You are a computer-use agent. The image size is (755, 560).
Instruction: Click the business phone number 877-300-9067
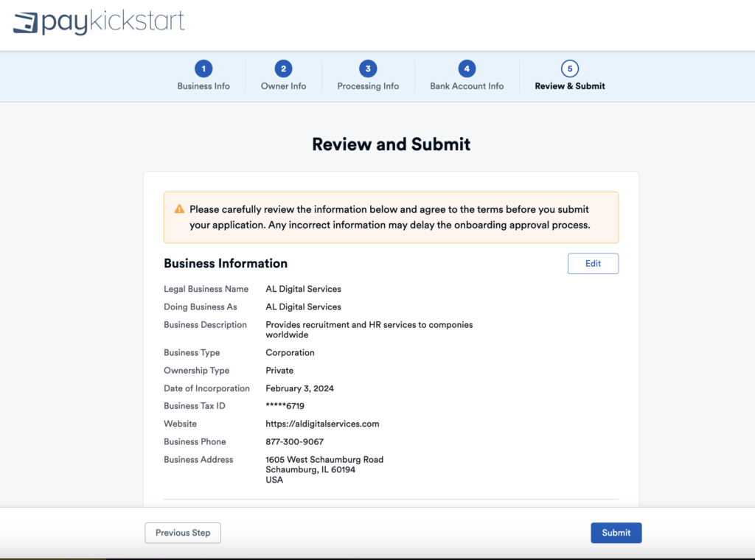point(294,441)
